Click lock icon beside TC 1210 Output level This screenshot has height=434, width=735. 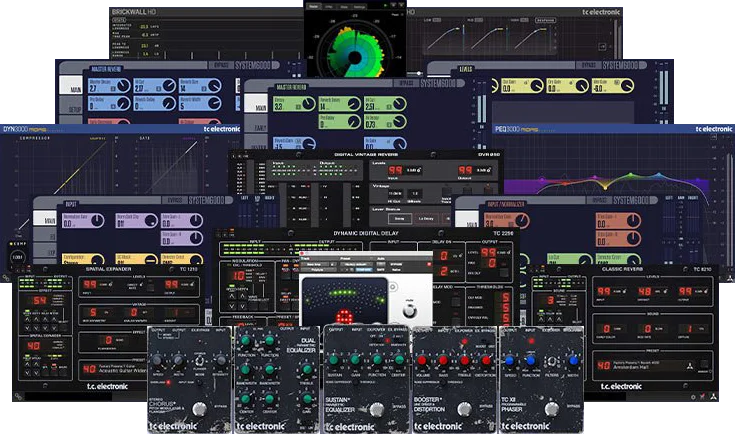pyautogui.click(x=193, y=284)
